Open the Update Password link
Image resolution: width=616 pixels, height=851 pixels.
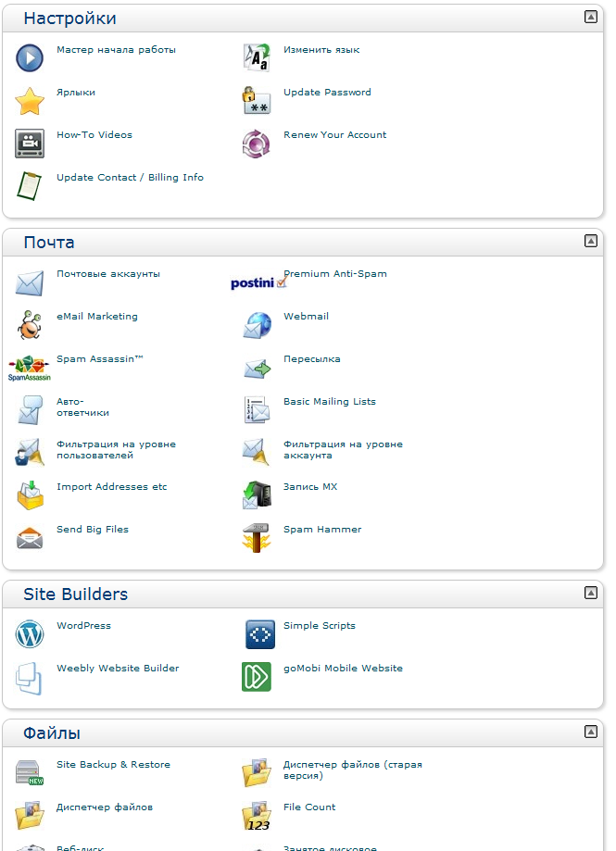point(327,93)
